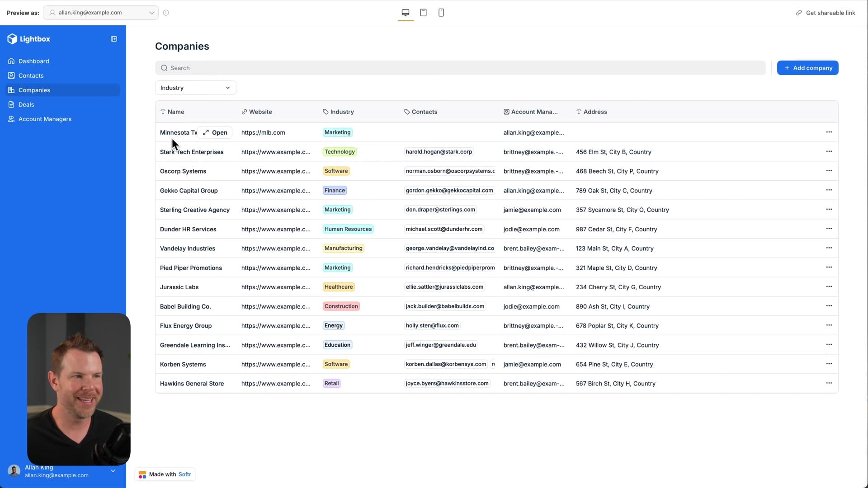Screen dimensions: 868x488
Task: Click the Retail industry tag
Action: coord(331,383)
